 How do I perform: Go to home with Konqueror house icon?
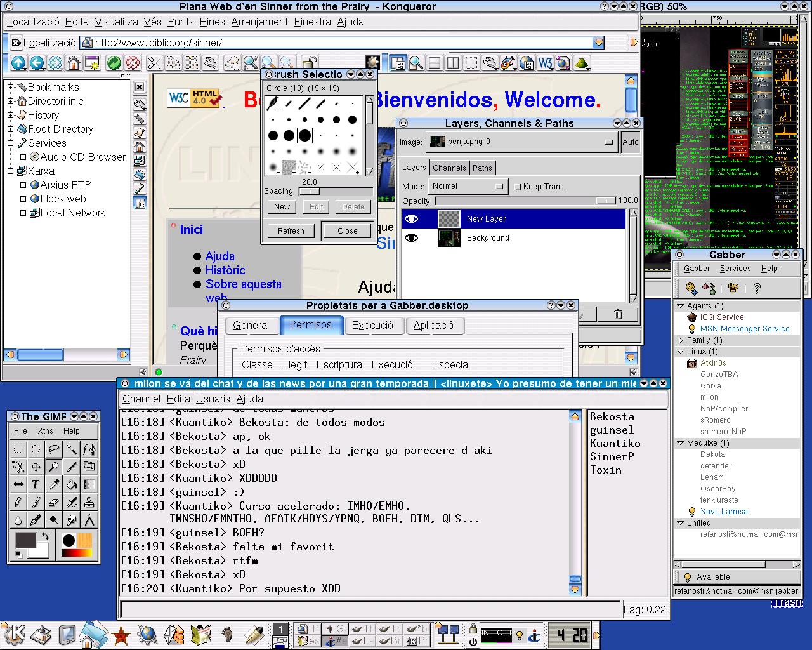74,63
